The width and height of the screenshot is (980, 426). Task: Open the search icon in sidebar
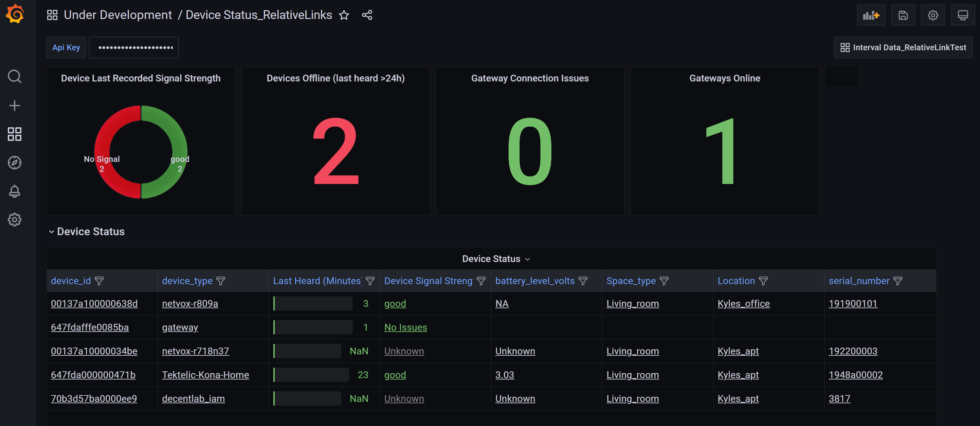tap(15, 76)
